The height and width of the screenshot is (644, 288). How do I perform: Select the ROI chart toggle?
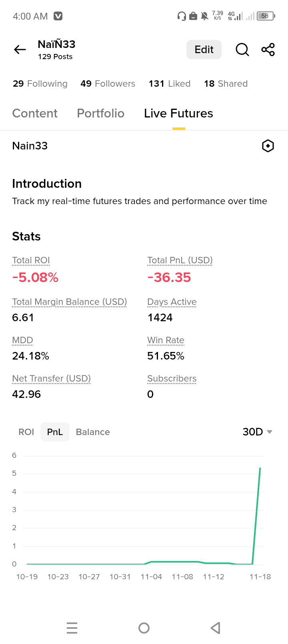tap(26, 432)
